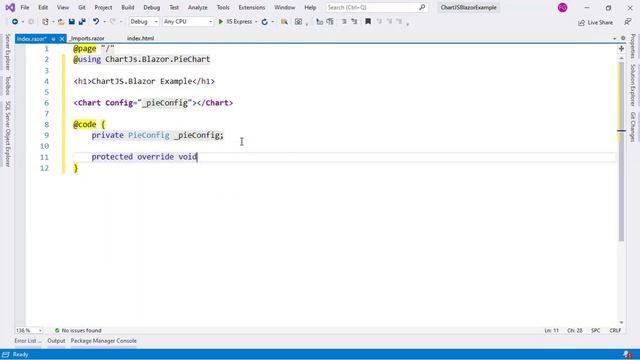This screenshot has width=640, height=360.
Task: Click the editor split plus icon
Action: pyautogui.click(x=621, y=49)
